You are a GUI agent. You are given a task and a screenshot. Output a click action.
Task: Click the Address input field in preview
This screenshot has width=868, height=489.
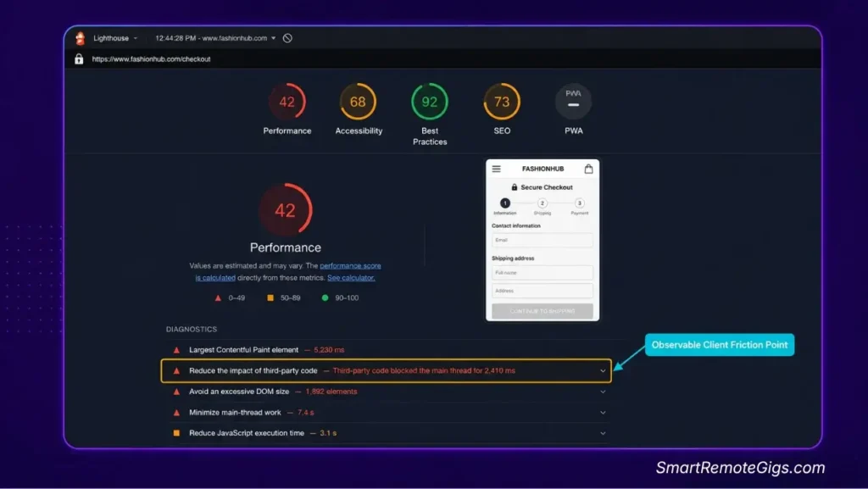[x=542, y=291]
